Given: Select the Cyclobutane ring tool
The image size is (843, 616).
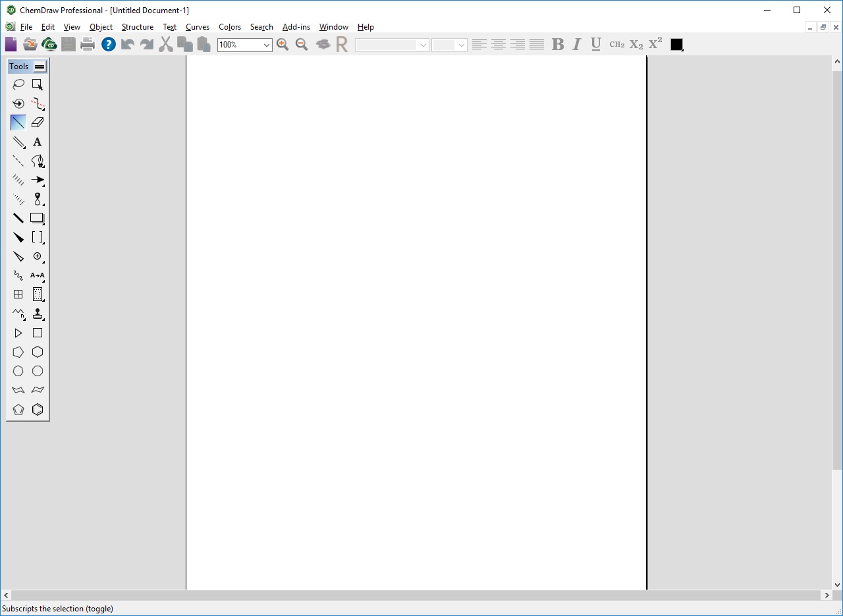Looking at the screenshot, I should point(38,333).
